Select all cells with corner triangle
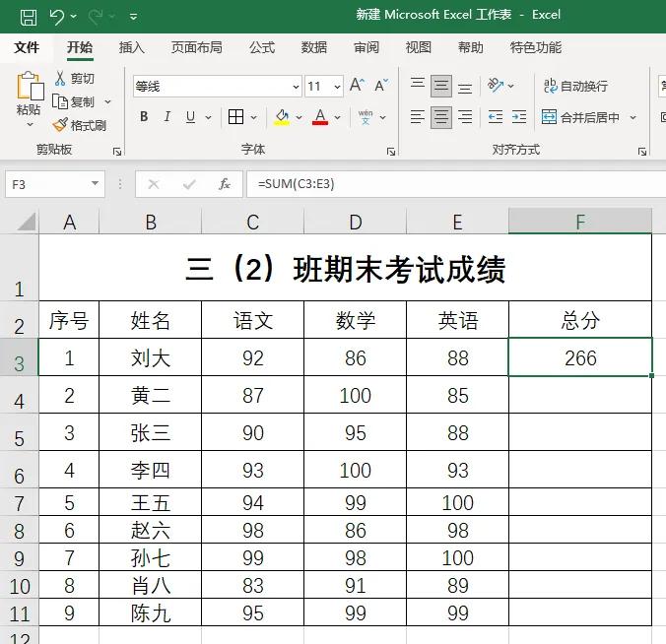Image resolution: width=666 pixels, height=644 pixels. 25,222
